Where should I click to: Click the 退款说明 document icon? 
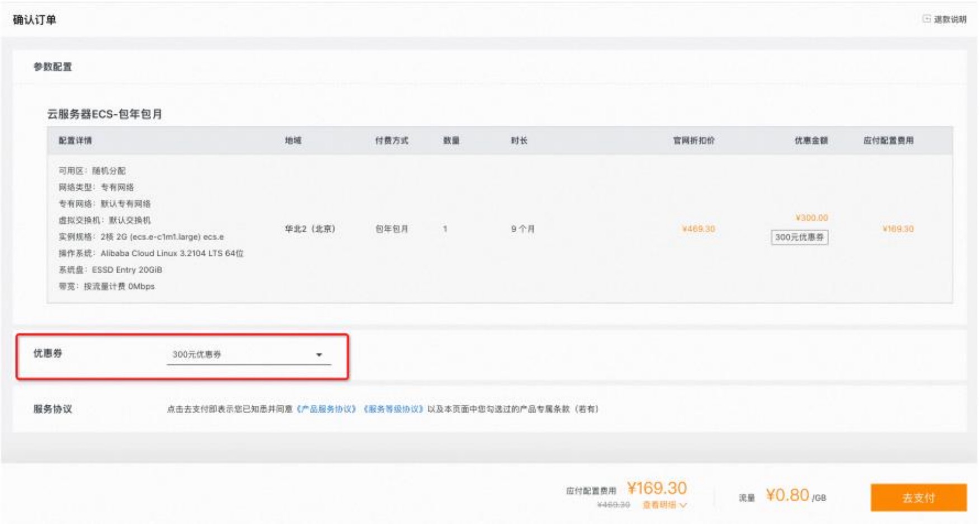[x=926, y=19]
